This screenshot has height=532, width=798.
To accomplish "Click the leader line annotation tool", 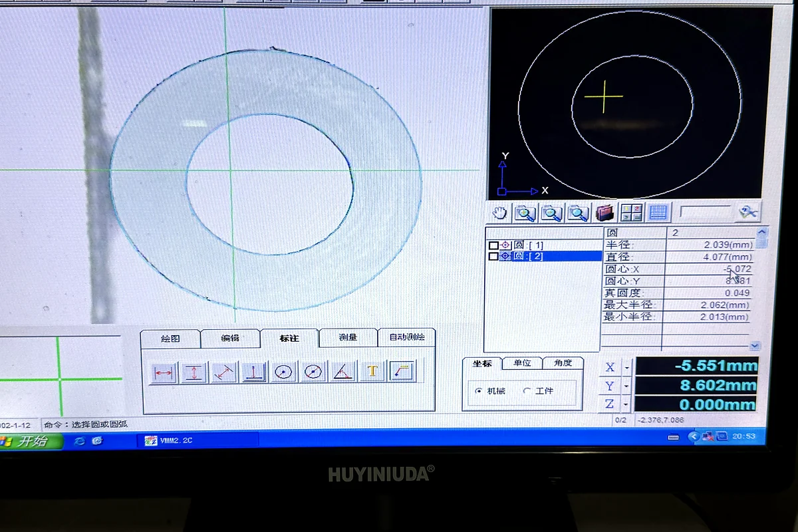I will 402,371.
